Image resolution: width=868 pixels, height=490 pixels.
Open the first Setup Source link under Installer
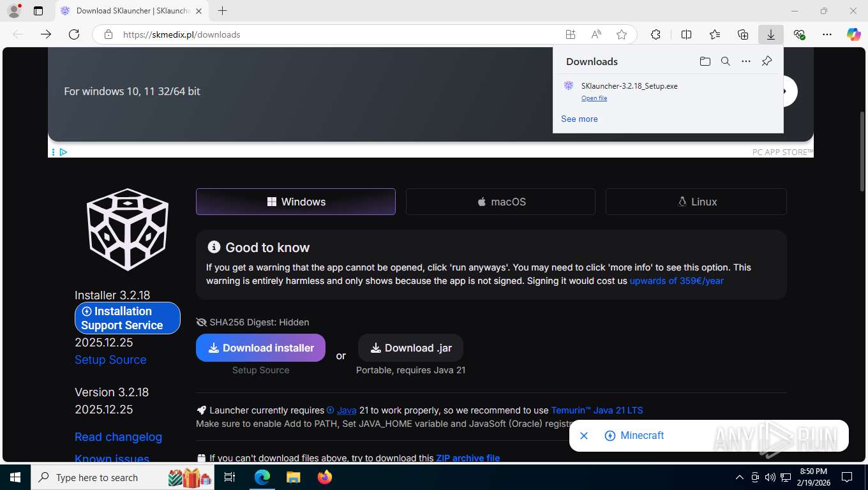[110, 360]
